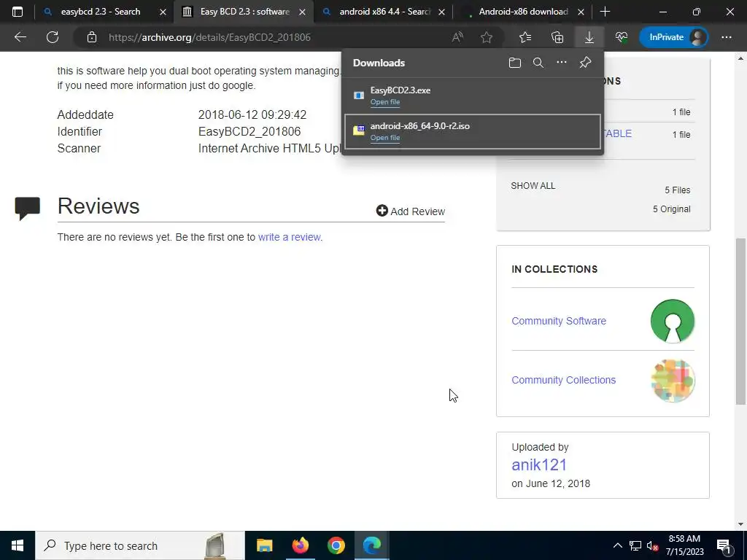Viewport: 747px width, 560px height.
Task: Click the Addeddate value 2018-06-12 09:29:42
Action: (x=252, y=114)
